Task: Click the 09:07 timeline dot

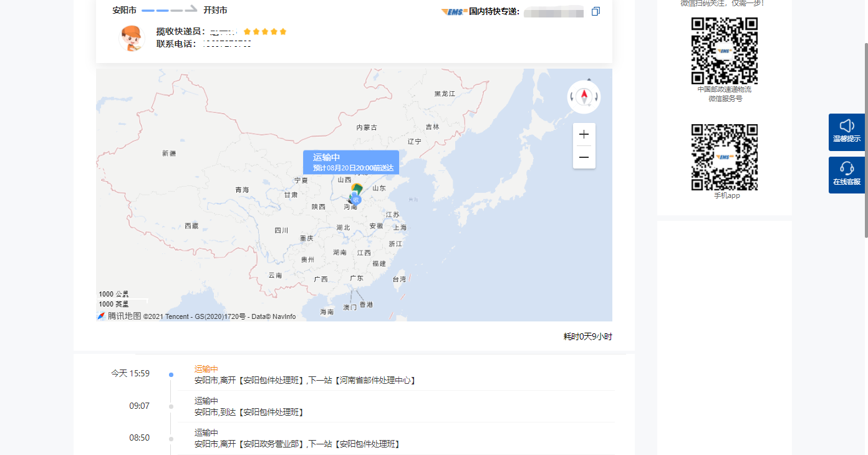Action: pyautogui.click(x=171, y=406)
